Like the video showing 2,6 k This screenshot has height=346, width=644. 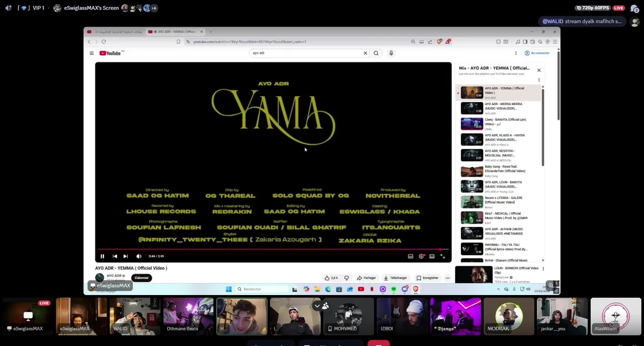(x=331, y=278)
